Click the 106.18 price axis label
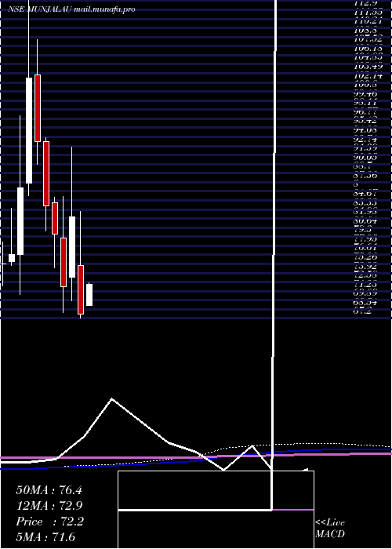This screenshot has width=392, height=549. click(368, 48)
